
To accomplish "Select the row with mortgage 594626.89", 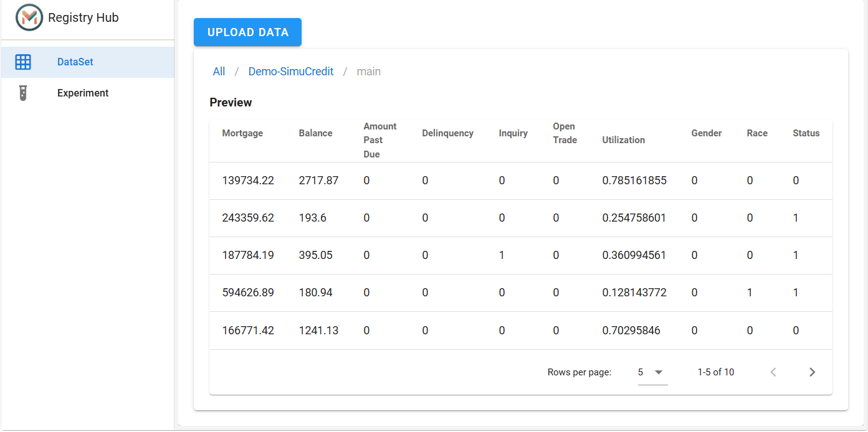I will (x=521, y=293).
